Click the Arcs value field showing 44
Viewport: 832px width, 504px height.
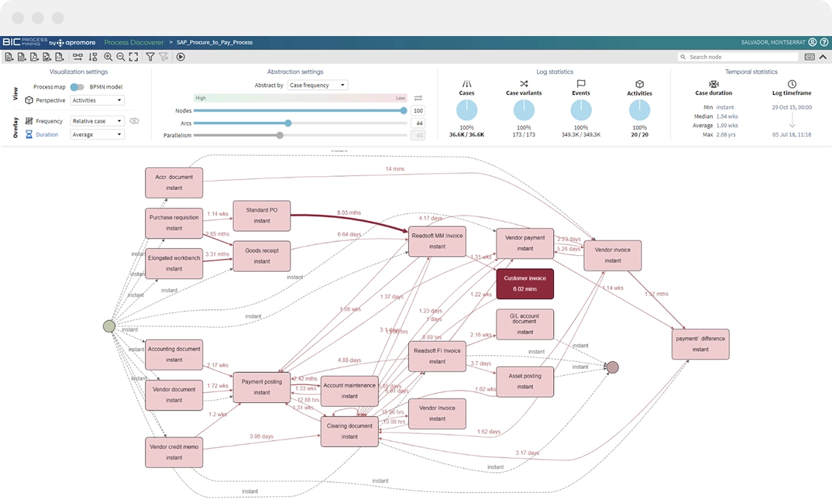pos(418,123)
